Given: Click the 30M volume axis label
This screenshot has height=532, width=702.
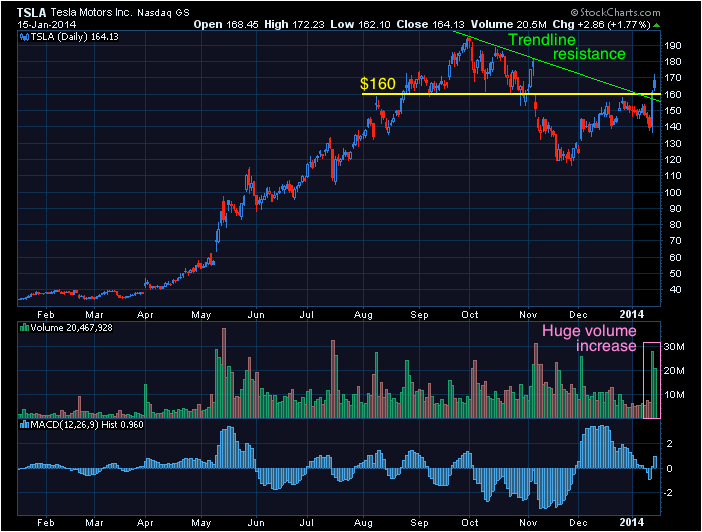Looking at the screenshot, I should (674, 347).
